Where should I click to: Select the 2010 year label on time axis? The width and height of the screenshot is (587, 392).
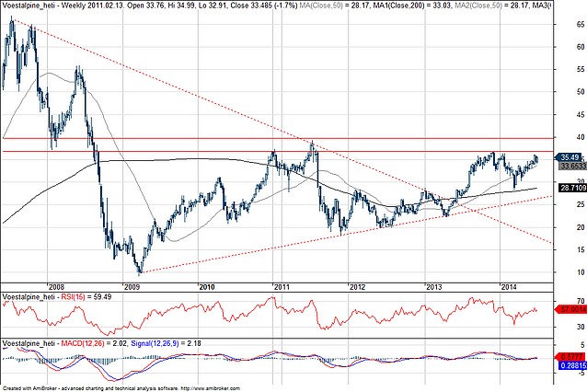(207, 287)
